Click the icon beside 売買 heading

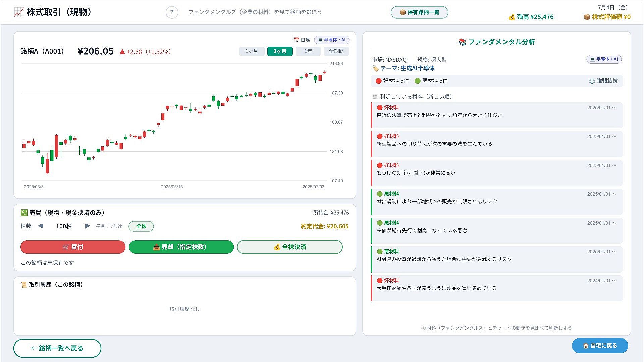24,213
